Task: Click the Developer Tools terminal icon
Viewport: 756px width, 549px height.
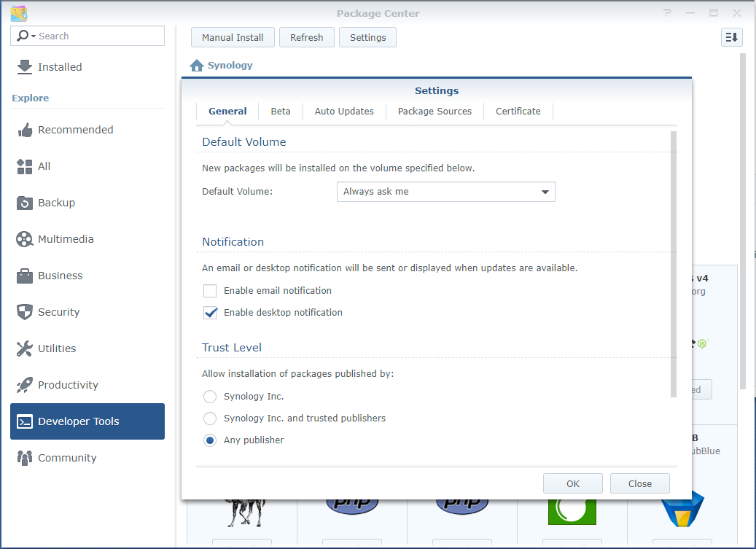Action: [25, 421]
